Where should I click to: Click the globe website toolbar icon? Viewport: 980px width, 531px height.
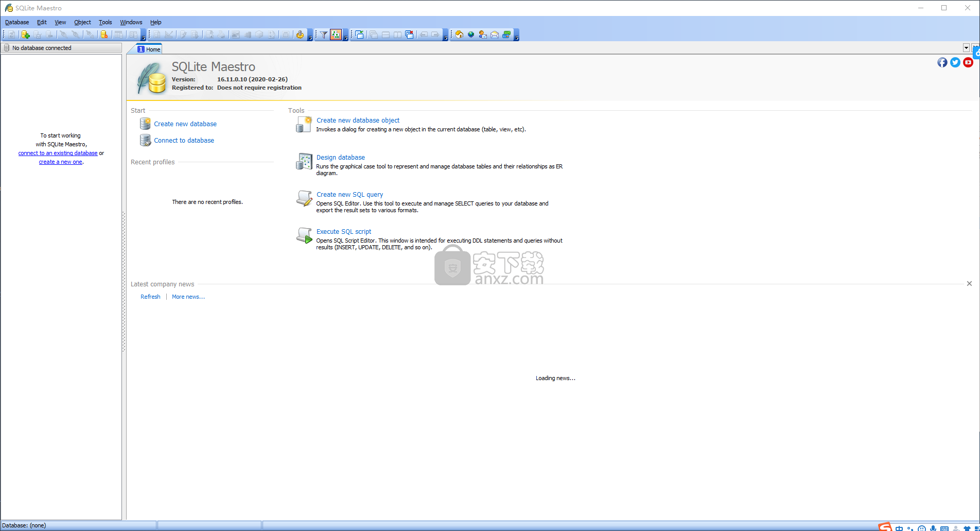pos(471,35)
